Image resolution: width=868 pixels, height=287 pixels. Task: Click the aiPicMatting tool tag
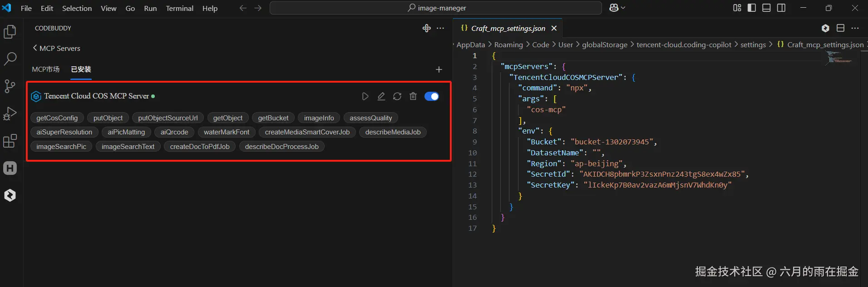tap(126, 132)
